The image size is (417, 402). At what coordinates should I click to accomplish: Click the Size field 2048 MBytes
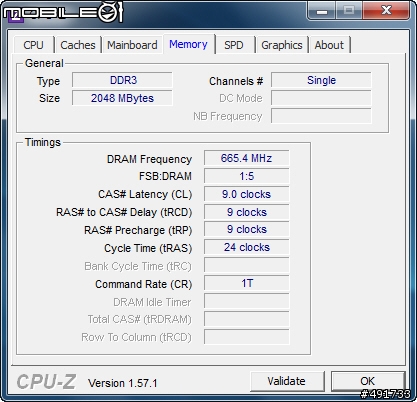coord(122,98)
